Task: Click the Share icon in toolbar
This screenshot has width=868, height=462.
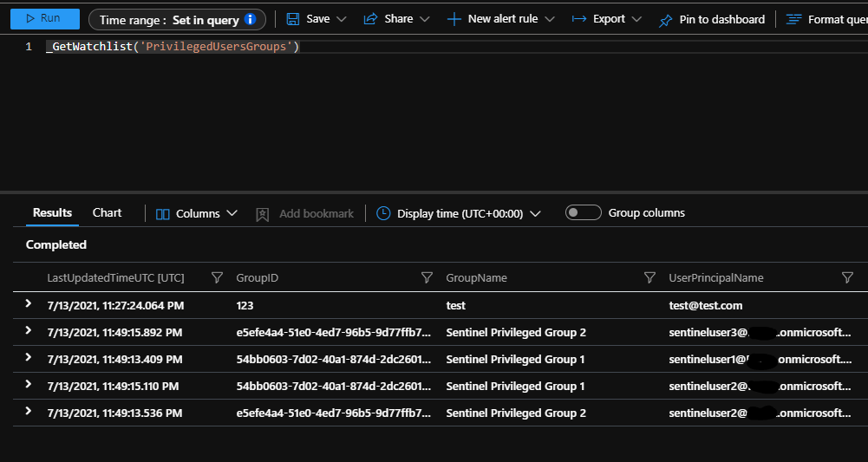Action: point(370,19)
